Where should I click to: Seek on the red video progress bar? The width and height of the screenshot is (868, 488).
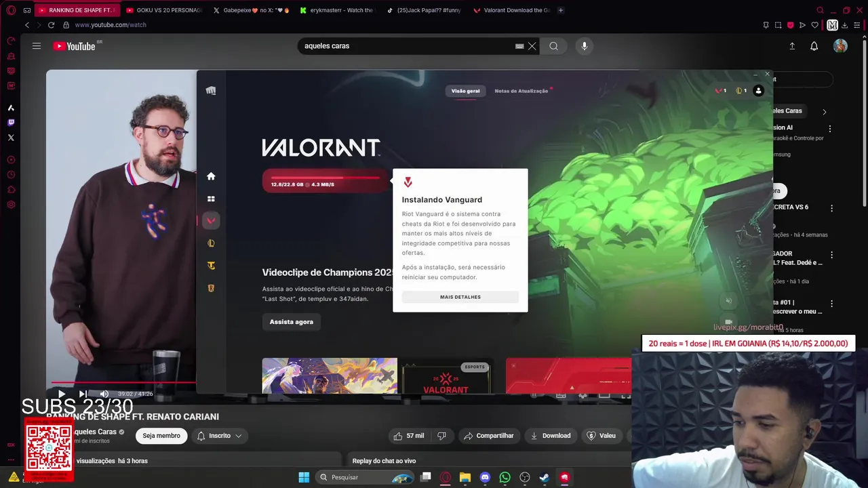[x=122, y=382]
